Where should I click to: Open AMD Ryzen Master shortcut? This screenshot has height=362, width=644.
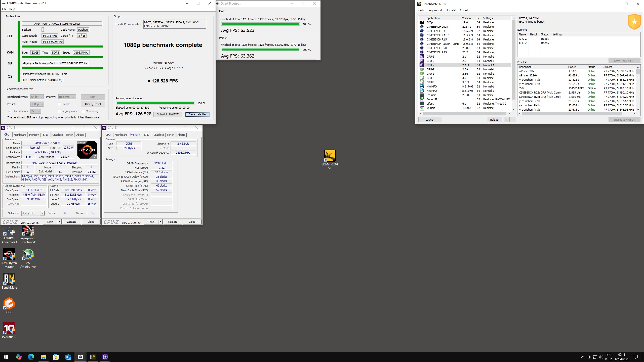(9, 258)
